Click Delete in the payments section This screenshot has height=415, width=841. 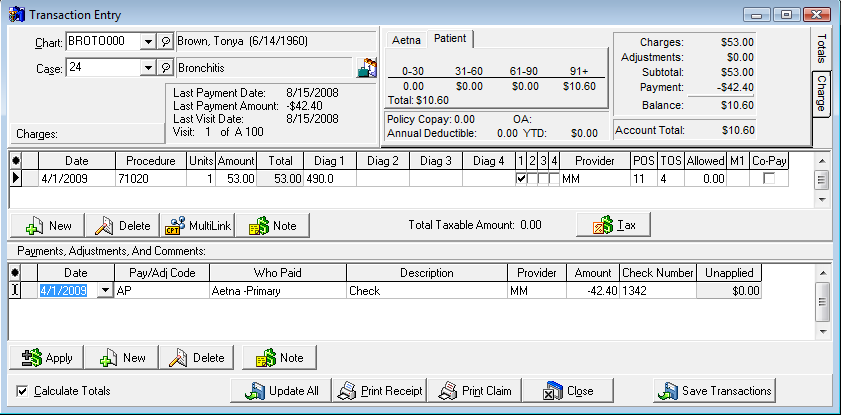coord(196,358)
